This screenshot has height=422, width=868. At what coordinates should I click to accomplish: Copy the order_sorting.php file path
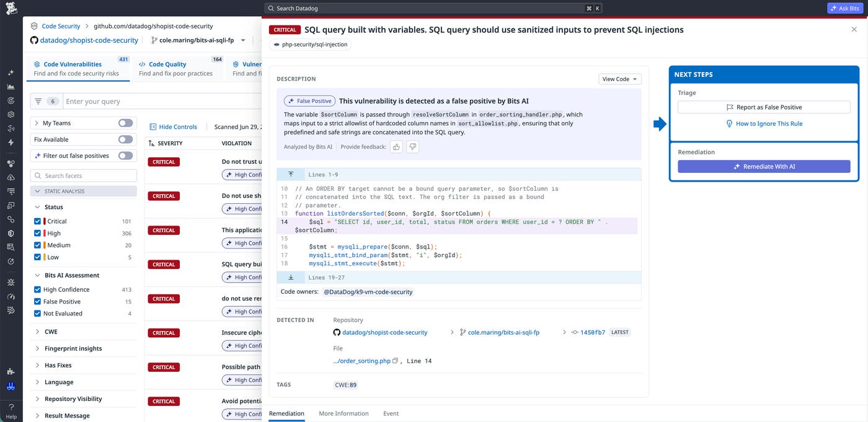click(396, 361)
